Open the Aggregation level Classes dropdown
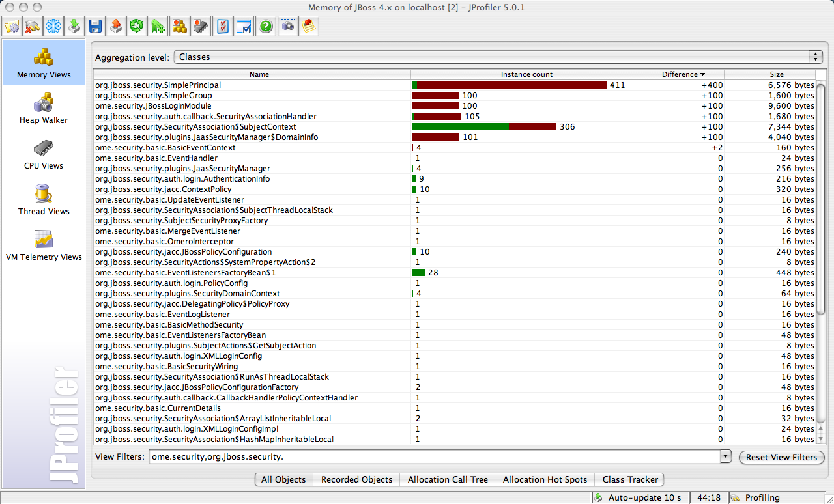Screen dimensions: 834x504 pos(498,57)
